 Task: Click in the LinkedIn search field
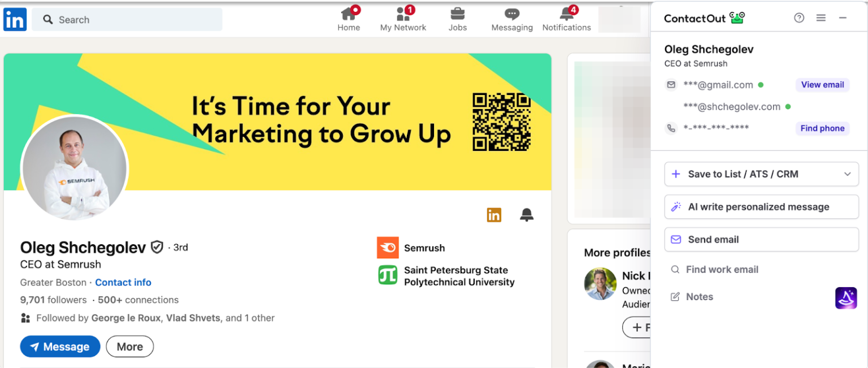tap(127, 20)
